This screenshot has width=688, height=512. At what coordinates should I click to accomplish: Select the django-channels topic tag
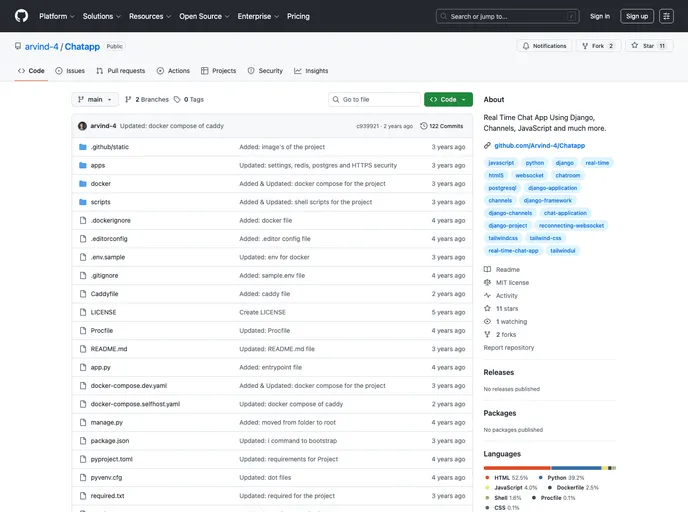point(511,213)
